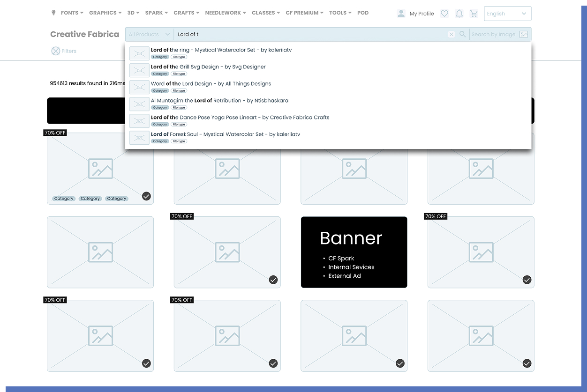This screenshot has width=587, height=392.
Task: Expand the English language selector
Action: 507,14
